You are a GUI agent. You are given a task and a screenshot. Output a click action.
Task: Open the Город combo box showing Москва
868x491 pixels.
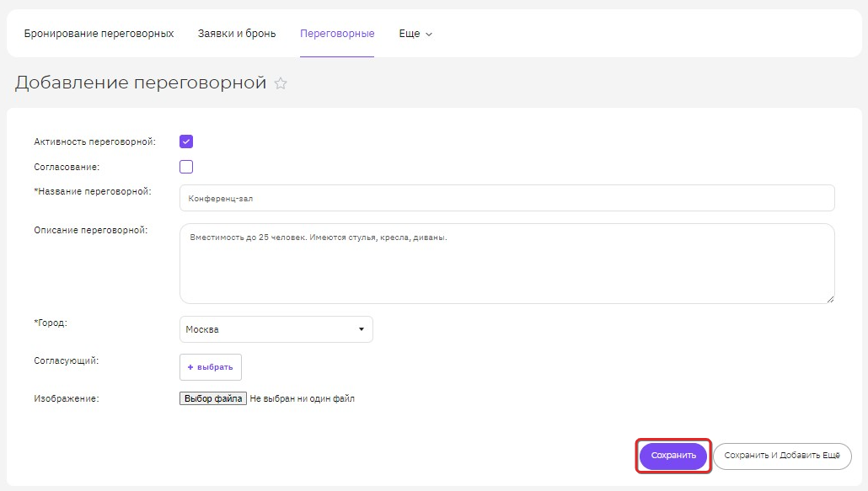(x=276, y=329)
